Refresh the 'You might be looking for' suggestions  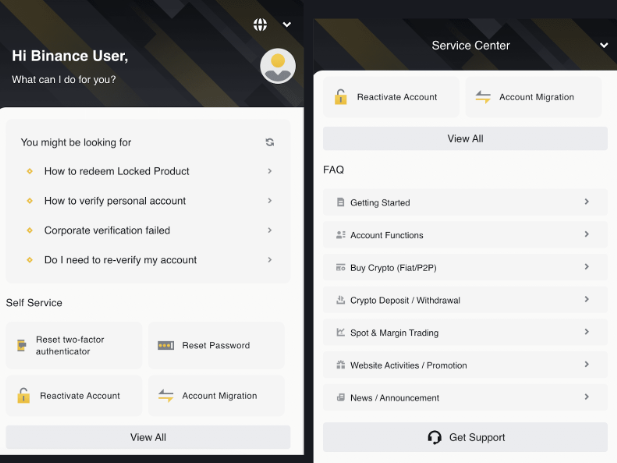270,142
